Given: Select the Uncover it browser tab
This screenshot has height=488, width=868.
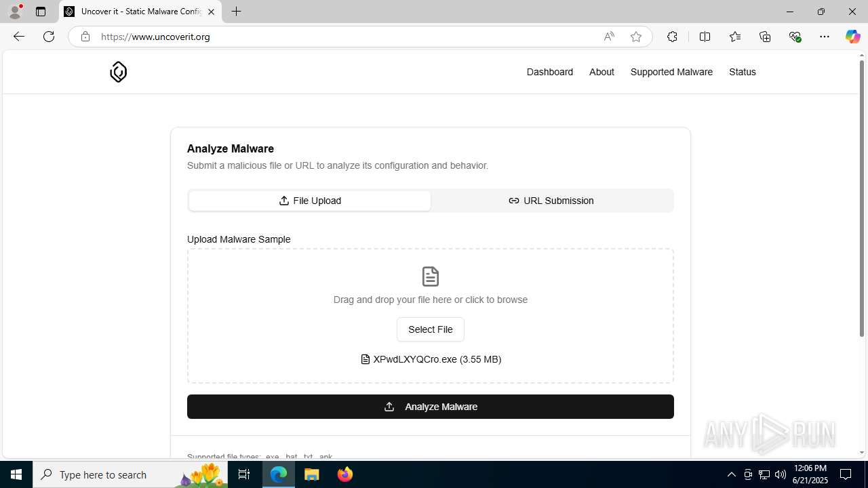Looking at the screenshot, I should click(140, 12).
